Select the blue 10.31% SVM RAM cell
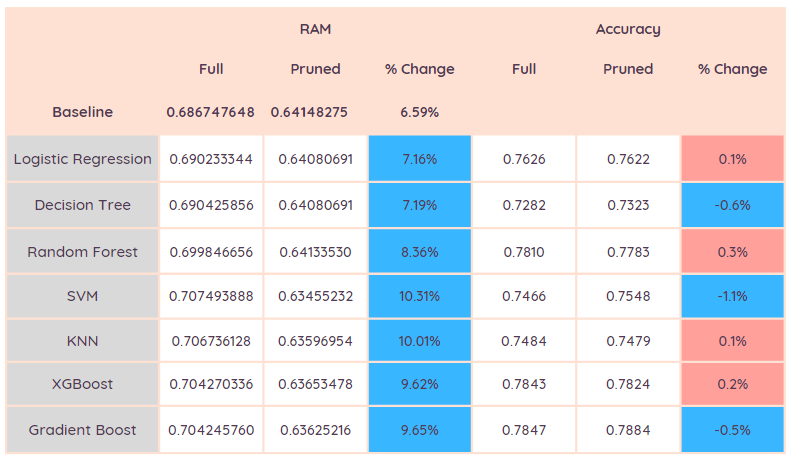Viewport: 789px width, 459px height. (x=419, y=297)
